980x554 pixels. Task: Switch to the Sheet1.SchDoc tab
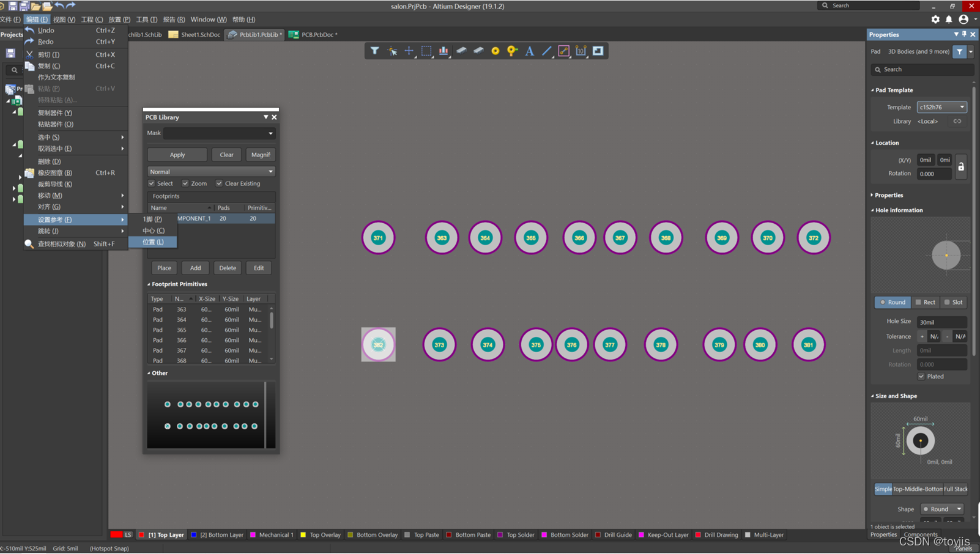coord(195,35)
